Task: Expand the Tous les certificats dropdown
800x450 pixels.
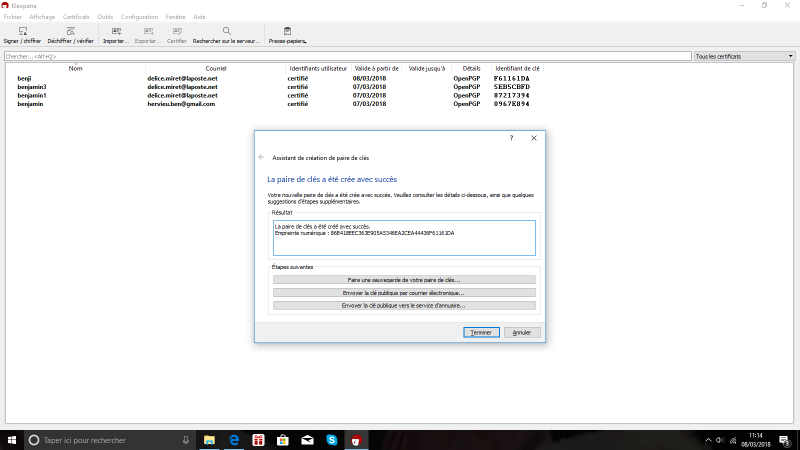Action: pos(743,56)
